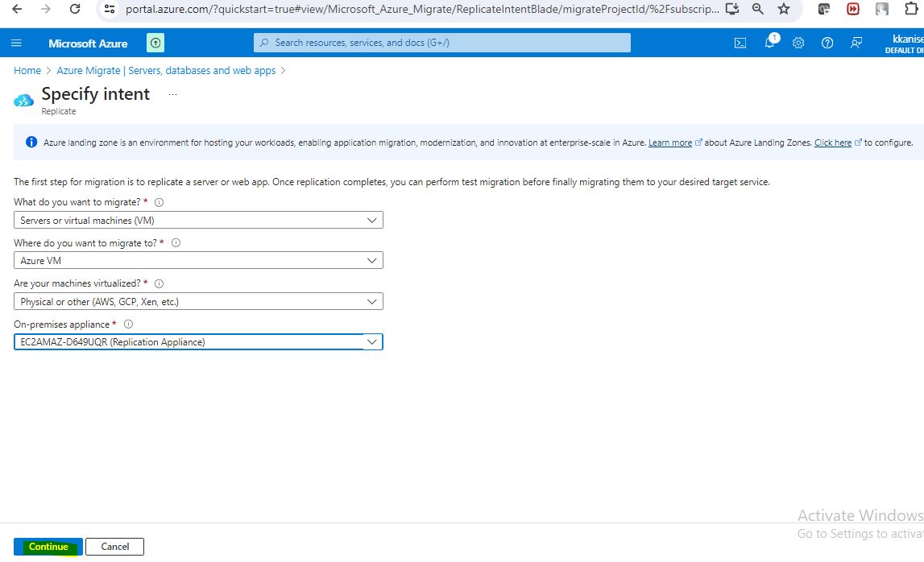
Task: Expand 'Physical or other (AWS, GCP, Xen, etc.)' dropdown
Action: (x=198, y=302)
